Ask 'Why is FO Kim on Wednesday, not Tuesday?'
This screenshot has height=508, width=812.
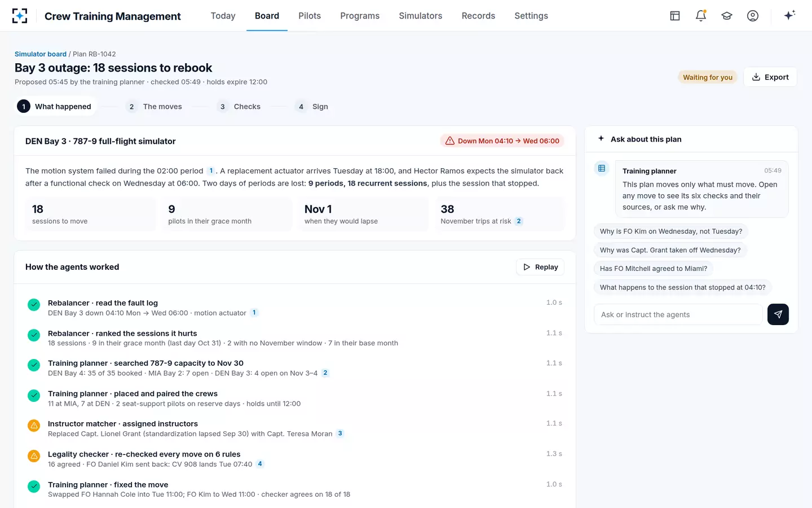coord(671,231)
